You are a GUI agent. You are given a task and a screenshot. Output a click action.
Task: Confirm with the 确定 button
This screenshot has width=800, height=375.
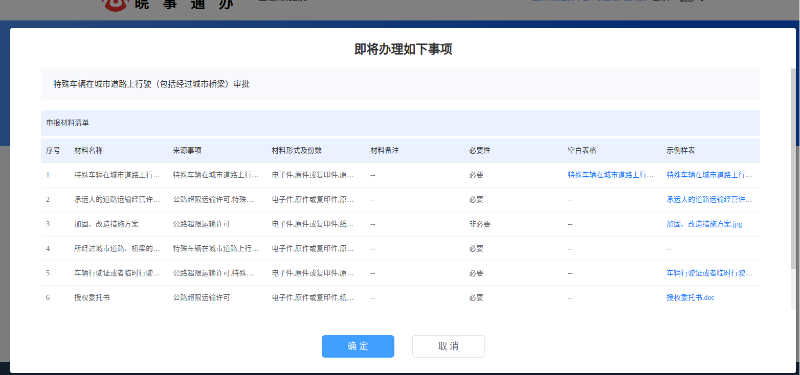pos(358,346)
